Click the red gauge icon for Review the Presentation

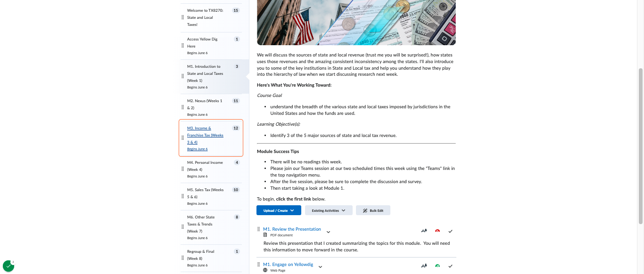438,231
